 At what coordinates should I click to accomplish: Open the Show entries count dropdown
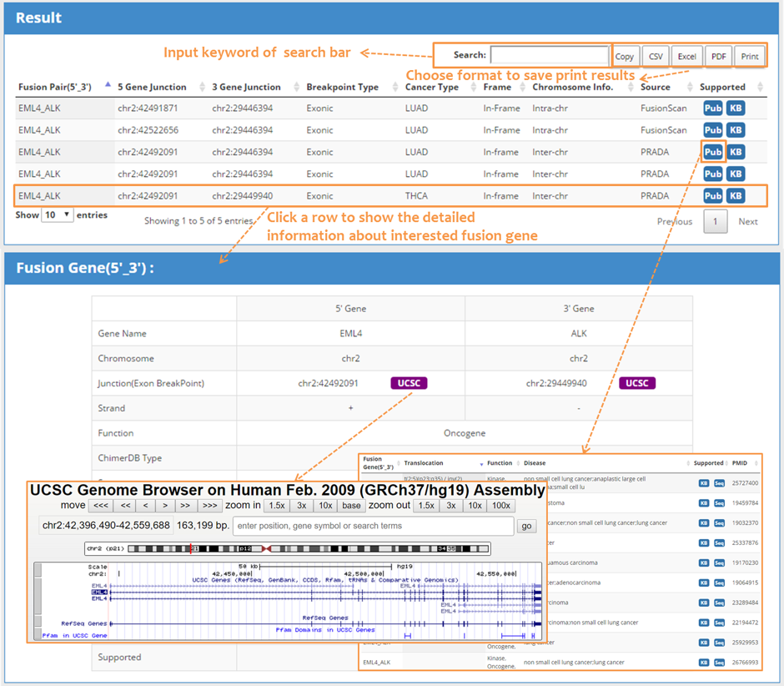[x=57, y=215]
